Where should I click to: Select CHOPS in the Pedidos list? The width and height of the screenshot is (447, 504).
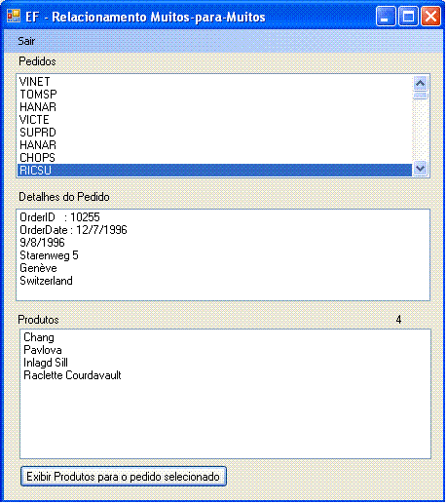click(x=214, y=158)
